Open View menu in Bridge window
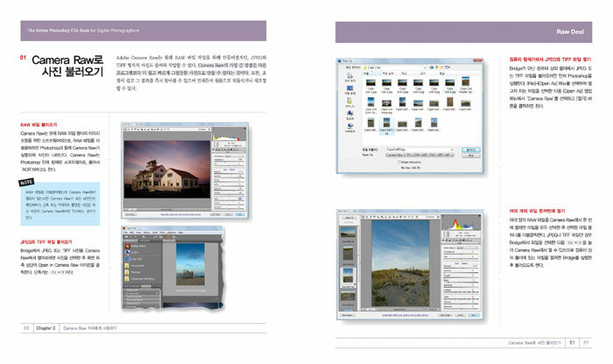613x364 pixels. [138, 233]
